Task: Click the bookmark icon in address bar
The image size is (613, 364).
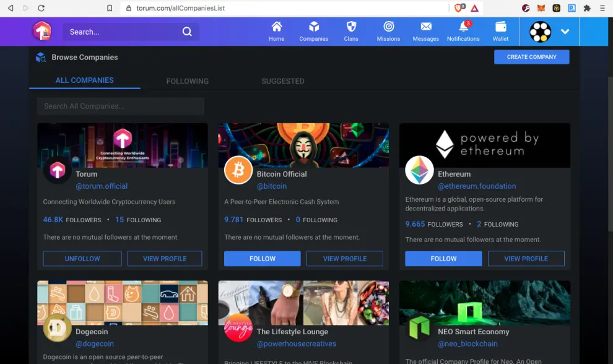Action: [110, 8]
